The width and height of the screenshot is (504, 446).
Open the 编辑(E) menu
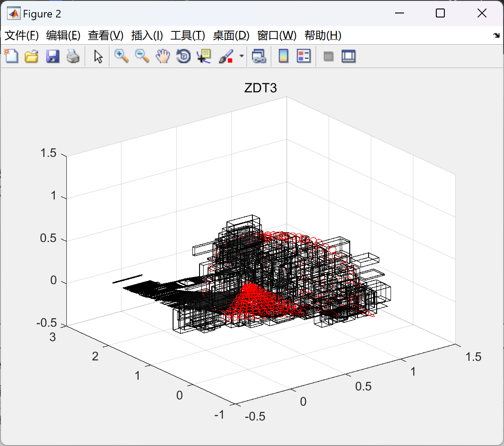pos(63,35)
